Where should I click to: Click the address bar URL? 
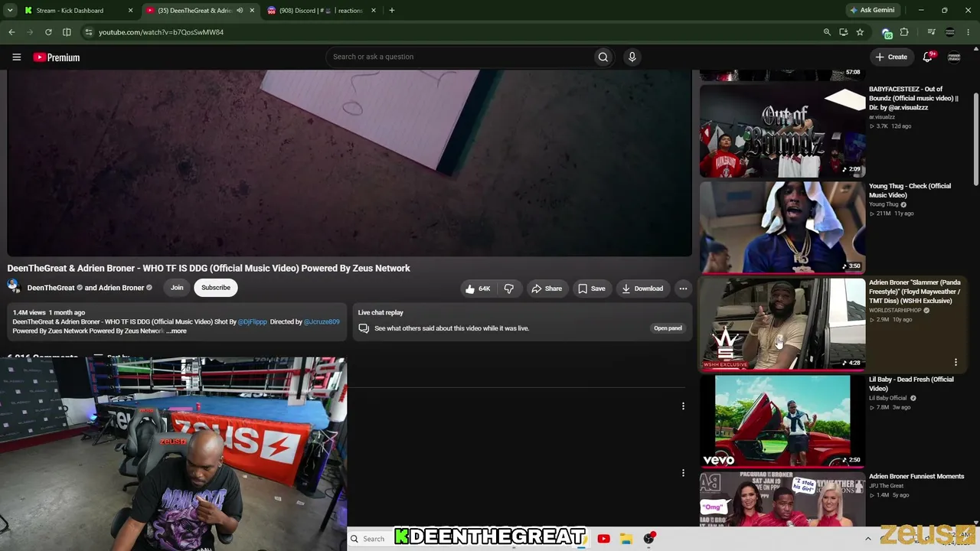point(161,32)
